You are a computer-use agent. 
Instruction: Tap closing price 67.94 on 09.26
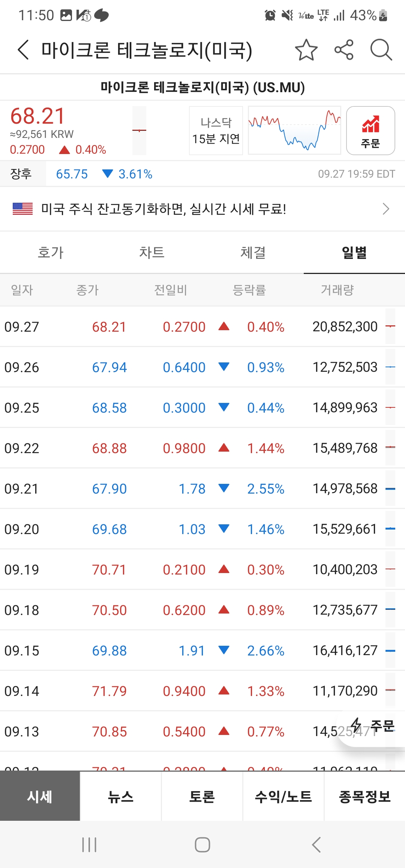point(109,367)
